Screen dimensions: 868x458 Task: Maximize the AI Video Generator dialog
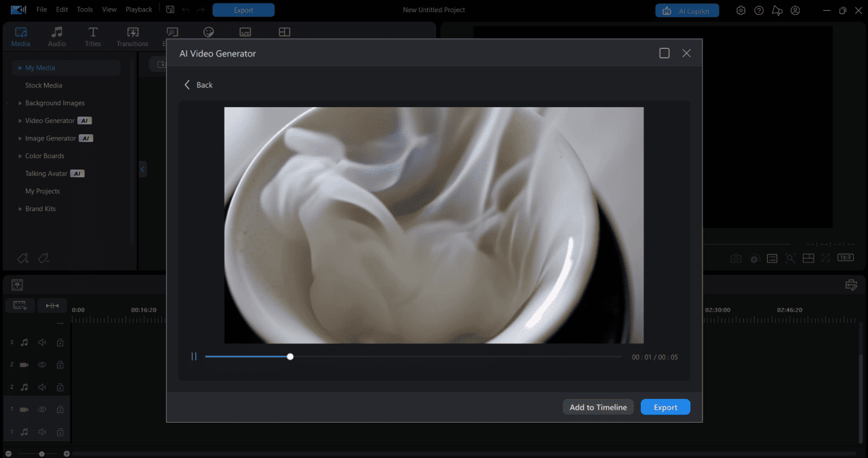click(665, 53)
